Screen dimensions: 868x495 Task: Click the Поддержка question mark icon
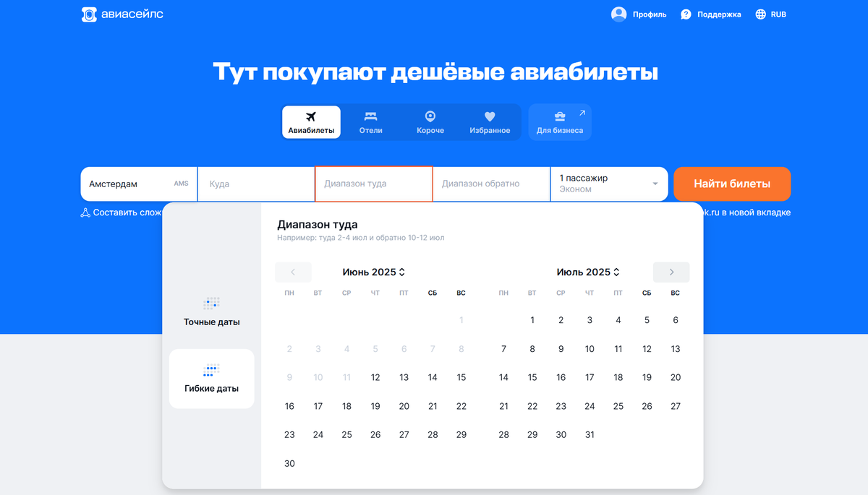(x=686, y=14)
